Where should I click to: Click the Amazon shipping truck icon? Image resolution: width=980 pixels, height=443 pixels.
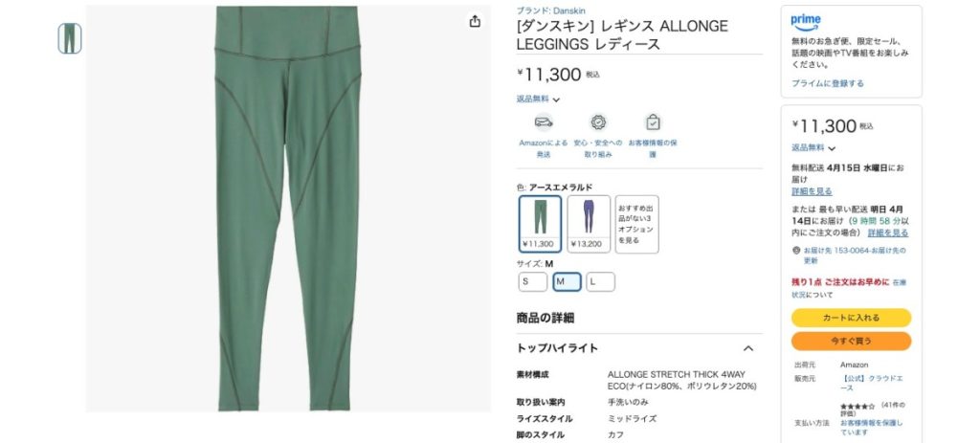(544, 122)
